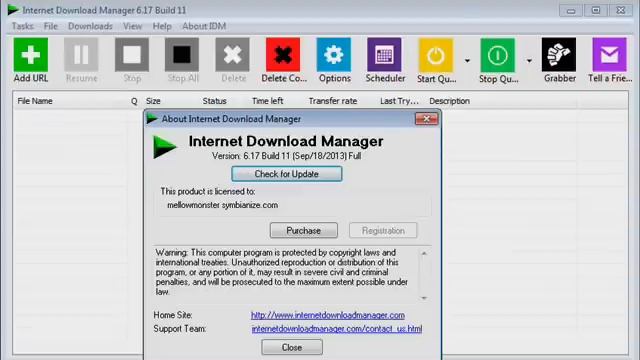The image size is (640, 360).
Task: Launch the Grabber tool icon
Action: 559,55
